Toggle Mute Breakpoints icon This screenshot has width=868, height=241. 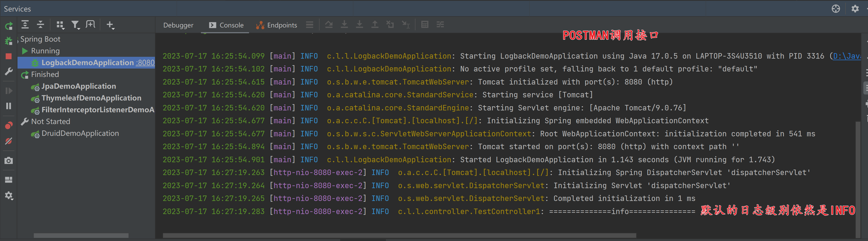(x=9, y=141)
